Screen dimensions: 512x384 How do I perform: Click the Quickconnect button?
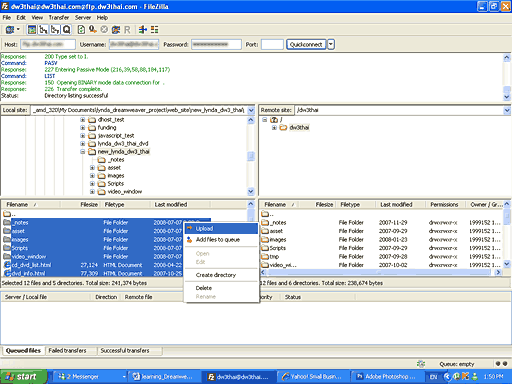point(306,44)
